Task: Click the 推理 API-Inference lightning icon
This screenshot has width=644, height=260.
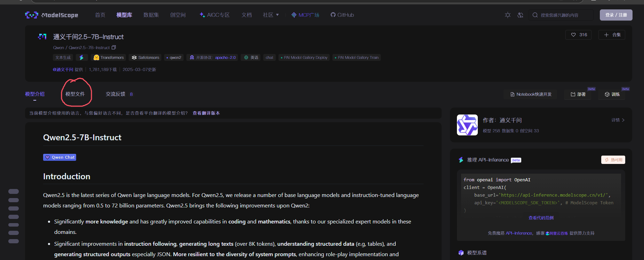Action: tap(461, 160)
